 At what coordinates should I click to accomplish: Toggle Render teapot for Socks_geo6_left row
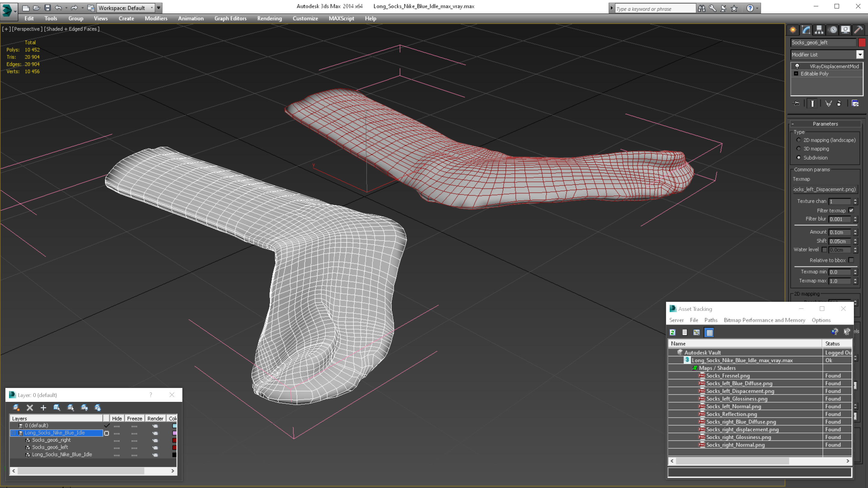(x=155, y=448)
